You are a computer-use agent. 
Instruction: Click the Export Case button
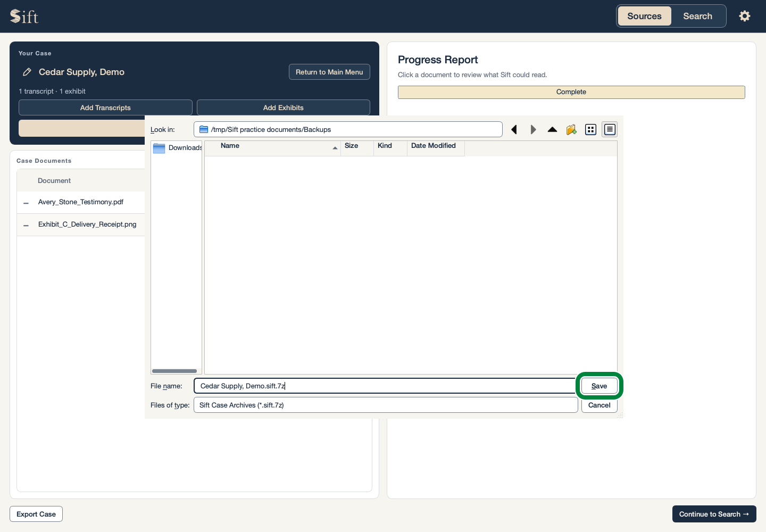(36, 514)
